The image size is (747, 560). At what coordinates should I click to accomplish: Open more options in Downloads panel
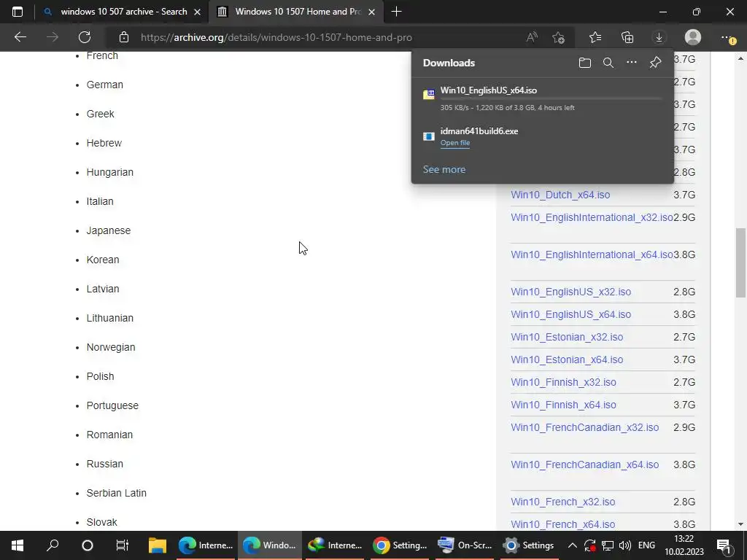[632, 63]
